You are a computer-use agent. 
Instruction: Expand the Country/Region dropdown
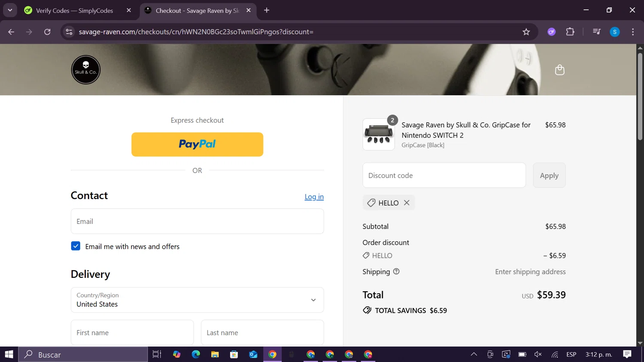(x=197, y=300)
